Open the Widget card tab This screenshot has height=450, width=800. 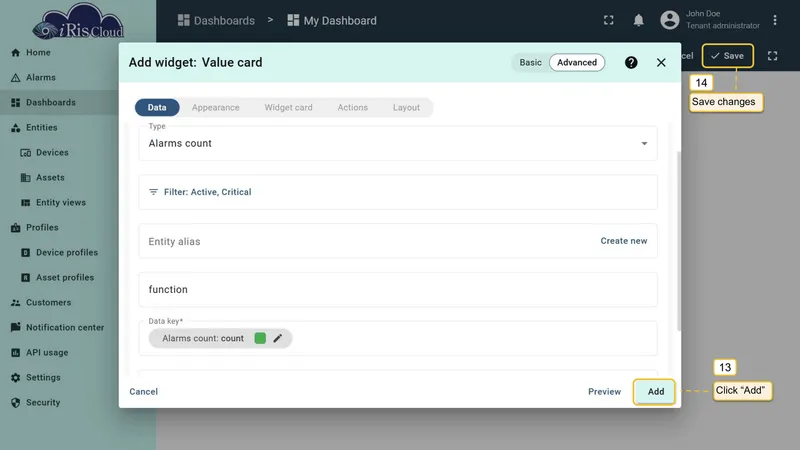(288, 108)
